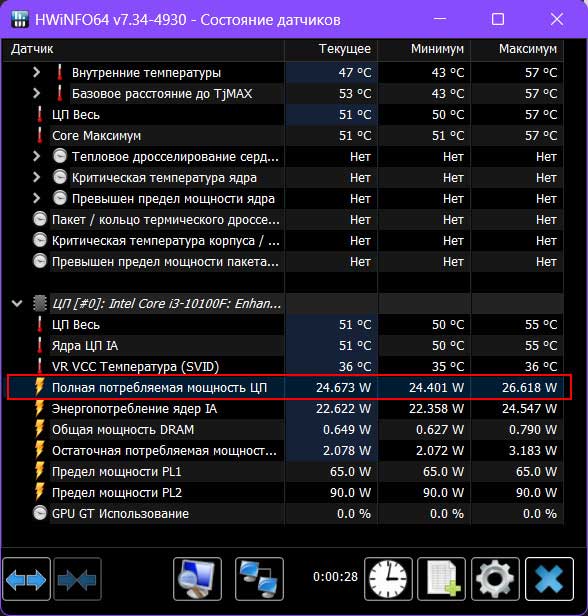The image size is (588, 616).
Task: Collapse the ЦП [#0] Intel Core i3-10100F group
Action: tap(17, 303)
